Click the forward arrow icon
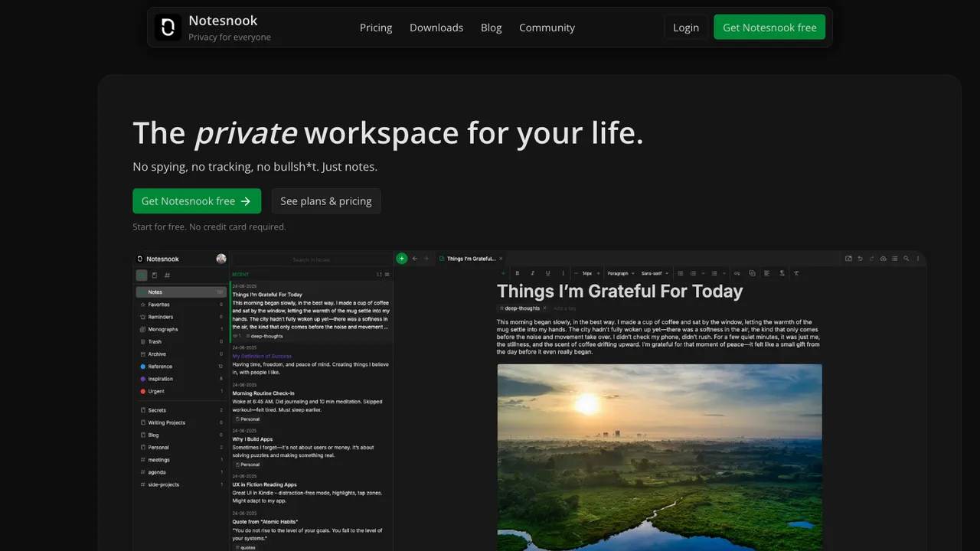980x551 pixels. (x=426, y=259)
